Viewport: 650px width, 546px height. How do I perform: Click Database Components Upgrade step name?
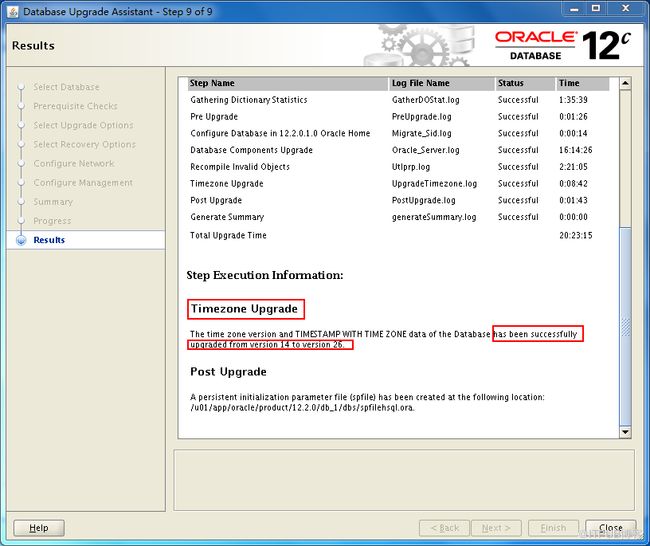[251, 150]
